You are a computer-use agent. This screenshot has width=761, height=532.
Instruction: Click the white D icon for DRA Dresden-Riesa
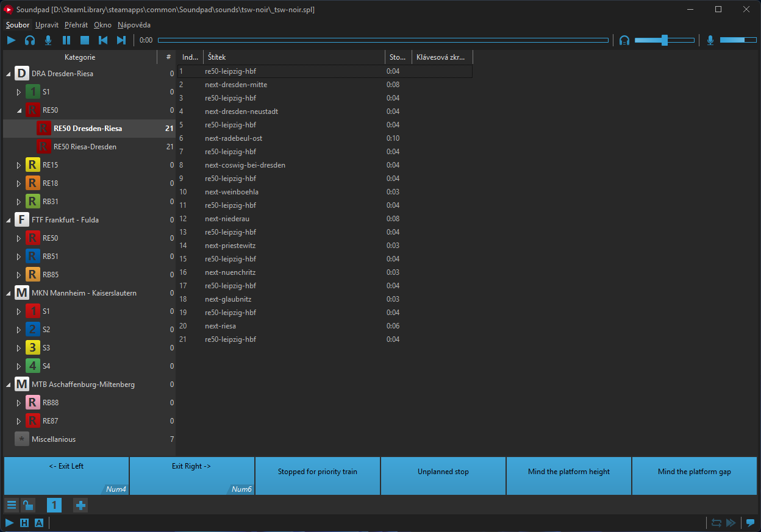[x=21, y=74]
